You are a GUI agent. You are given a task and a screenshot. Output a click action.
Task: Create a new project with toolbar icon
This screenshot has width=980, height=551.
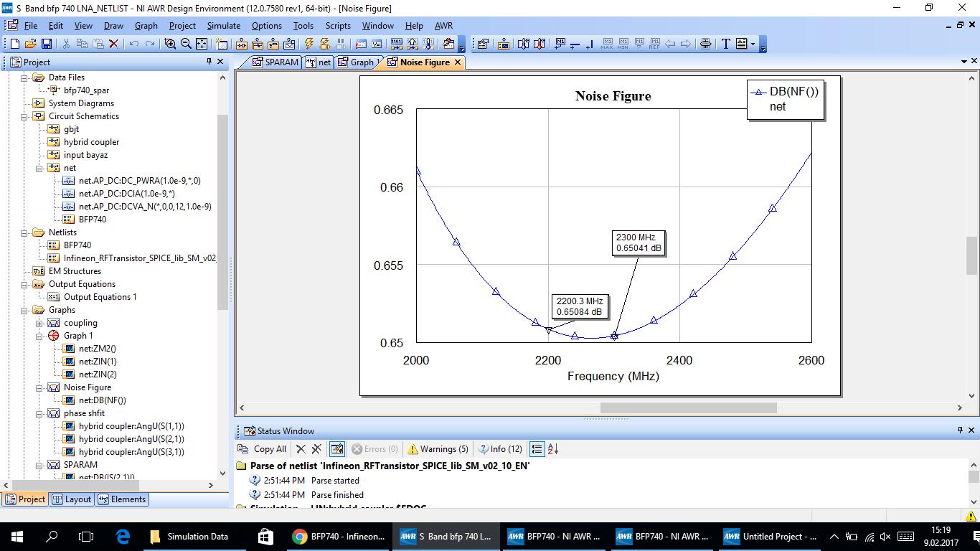point(14,44)
